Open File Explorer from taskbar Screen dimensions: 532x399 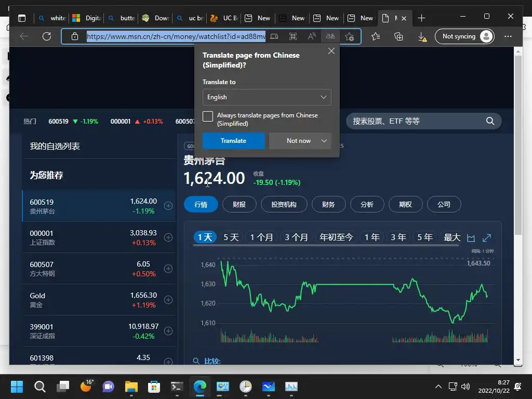(131, 387)
